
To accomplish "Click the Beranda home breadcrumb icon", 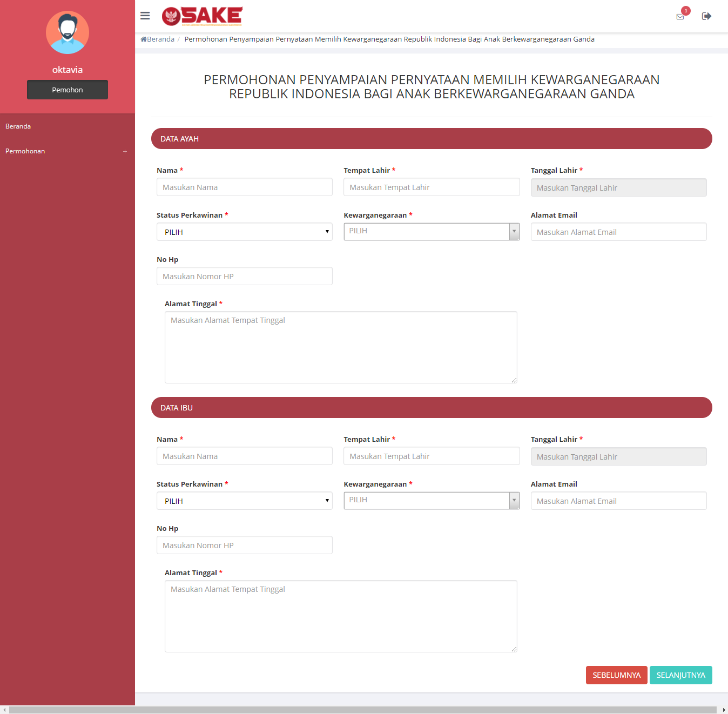I will 144,39.
